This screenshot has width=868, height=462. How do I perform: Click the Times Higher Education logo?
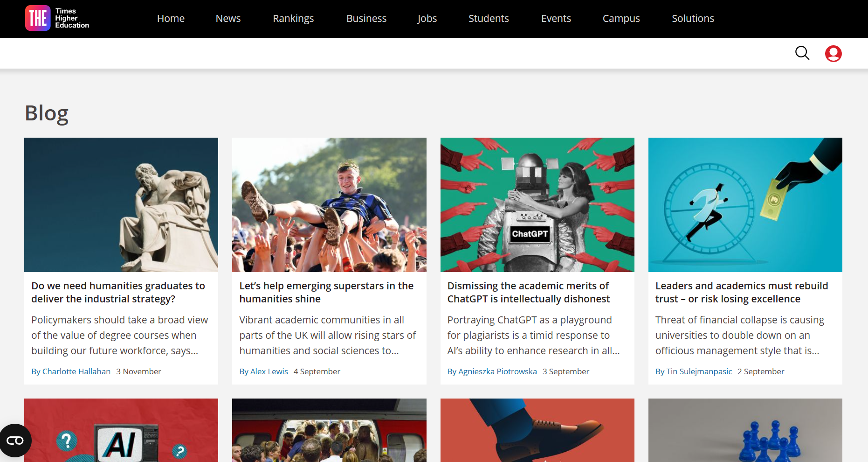(x=57, y=18)
